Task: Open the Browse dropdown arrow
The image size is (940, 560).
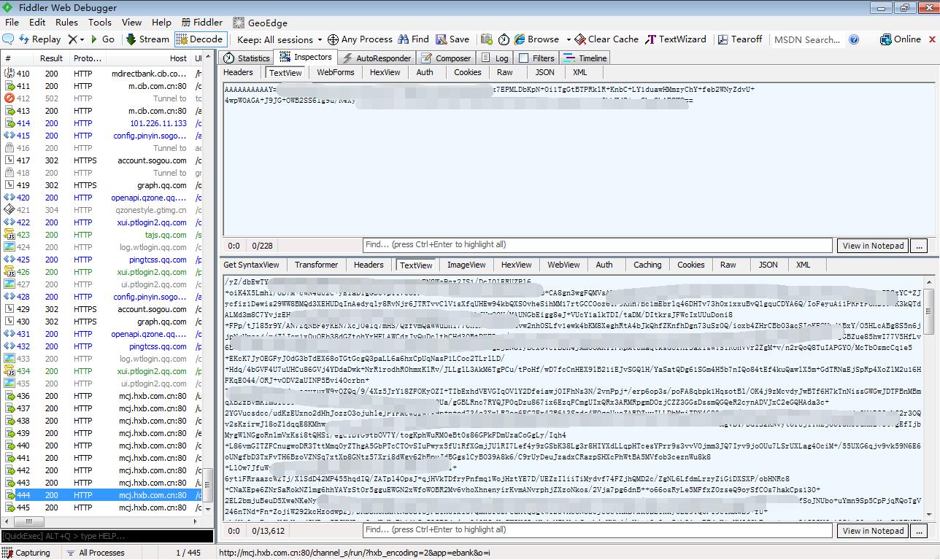Action: pos(565,39)
